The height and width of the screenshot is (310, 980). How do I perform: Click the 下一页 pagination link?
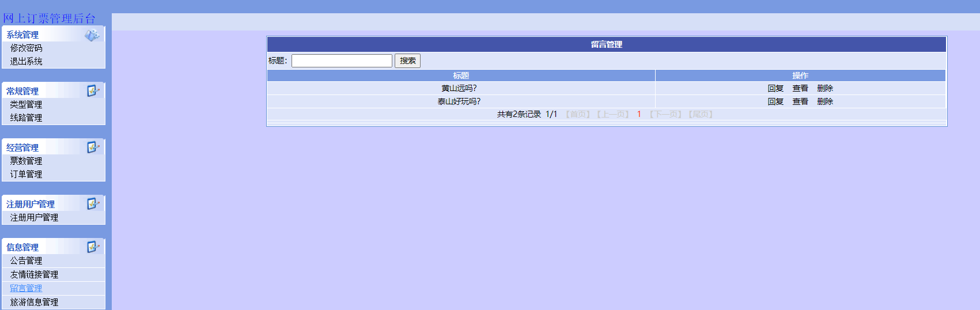pos(665,114)
